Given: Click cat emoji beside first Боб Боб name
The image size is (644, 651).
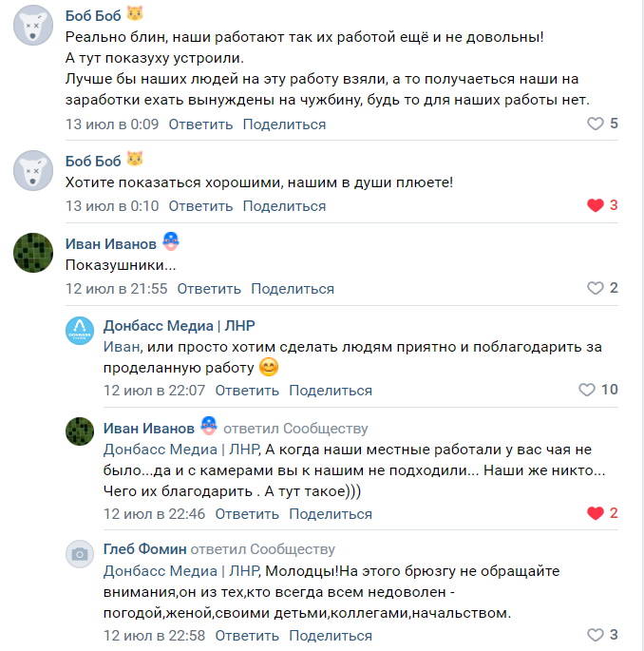Looking at the screenshot, I should (136, 14).
